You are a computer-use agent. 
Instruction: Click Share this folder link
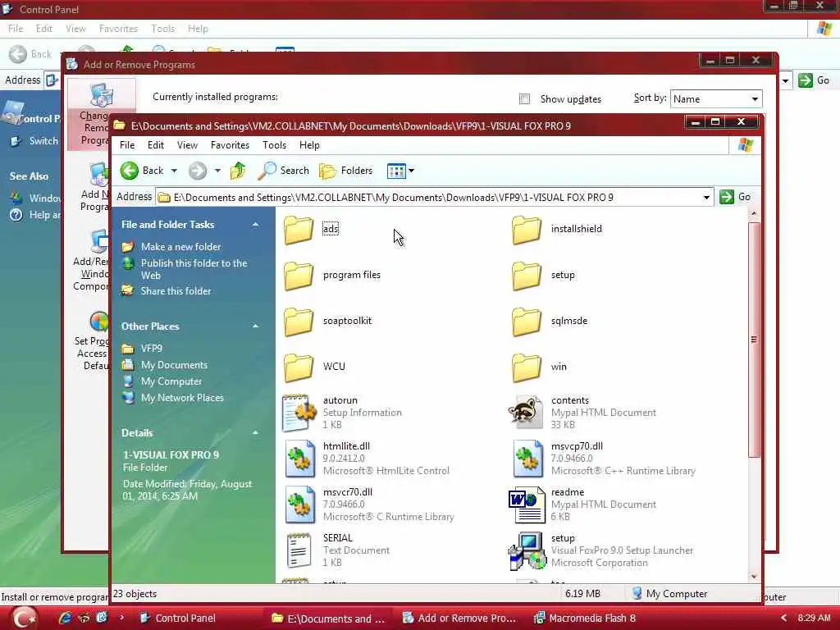(176, 291)
